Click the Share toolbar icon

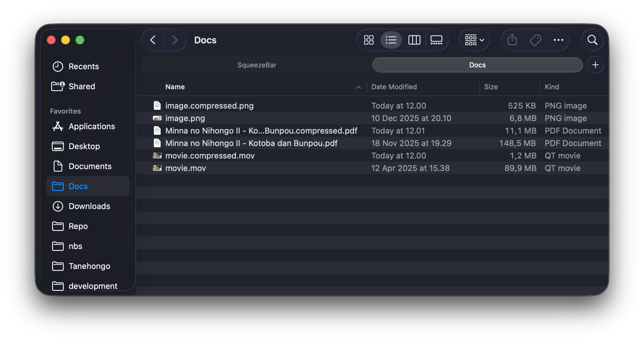[x=512, y=40]
